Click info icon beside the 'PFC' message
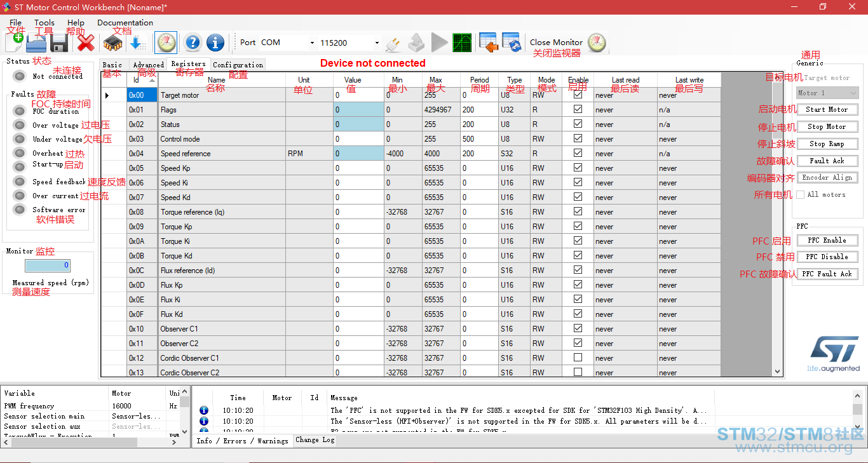Viewport: 868px width, 463px height. 204,410
